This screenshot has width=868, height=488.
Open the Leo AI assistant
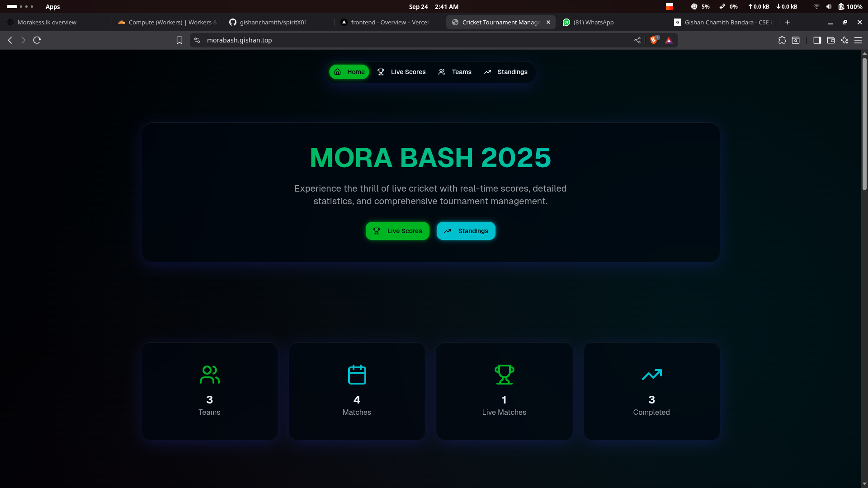click(844, 40)
